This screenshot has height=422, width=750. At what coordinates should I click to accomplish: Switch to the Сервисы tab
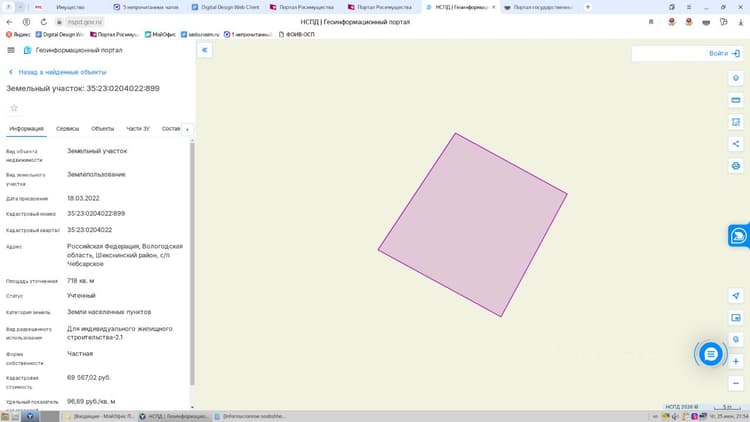(67, 129)
